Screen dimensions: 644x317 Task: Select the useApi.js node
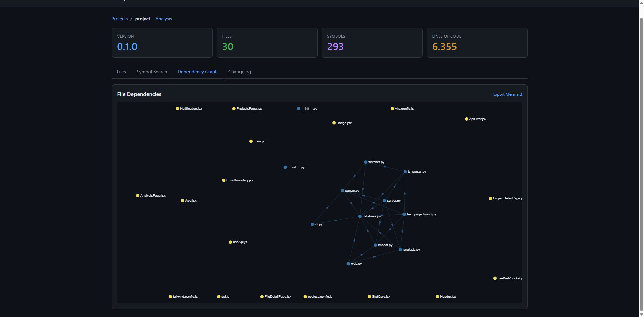[230, 242]
